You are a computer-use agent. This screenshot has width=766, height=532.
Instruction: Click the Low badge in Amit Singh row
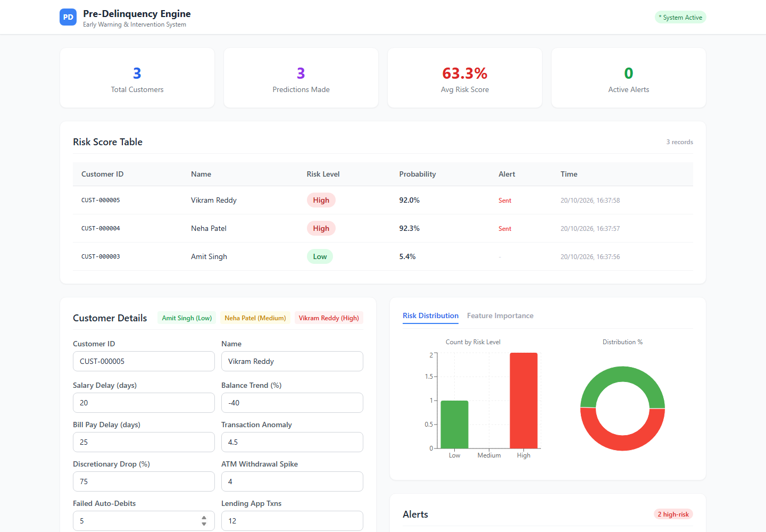click(x=320, y=256)
